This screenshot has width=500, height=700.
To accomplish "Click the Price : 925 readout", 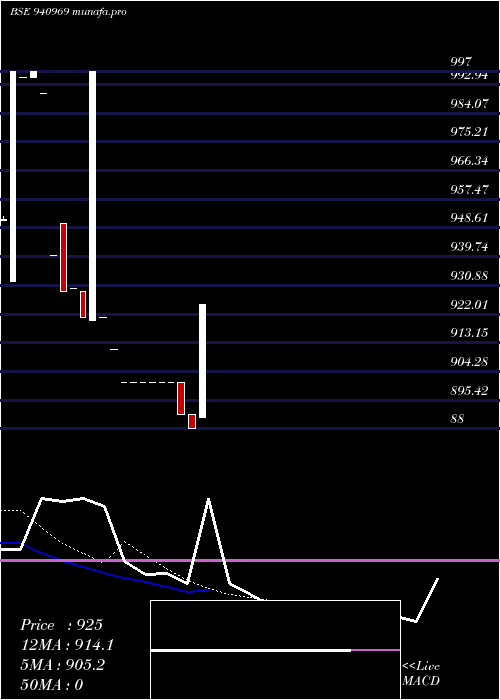I will tap(62, 625).
